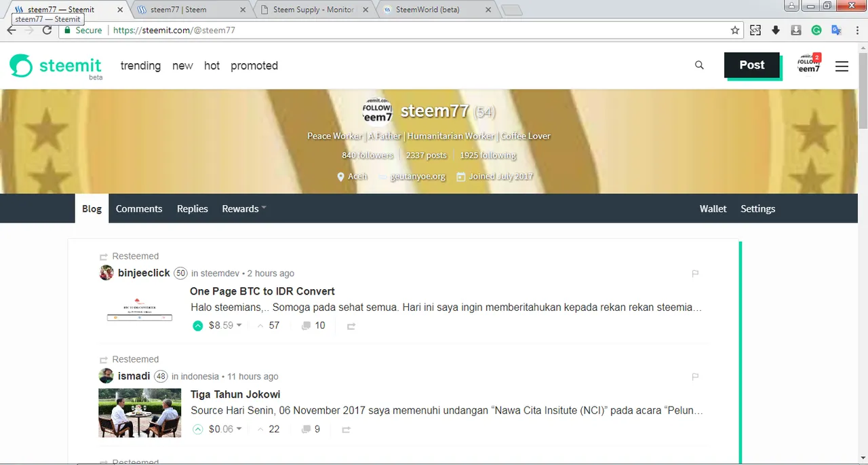This screenshot has width=868, height=465.
Task: Go to hot posts
Action: [x=212, y=66]
